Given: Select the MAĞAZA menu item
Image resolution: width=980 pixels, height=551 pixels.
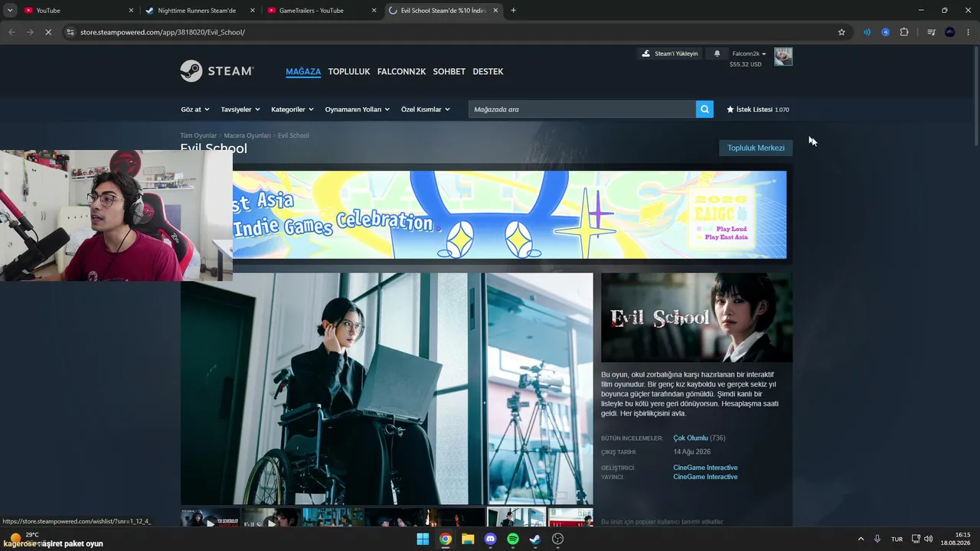Looking at the screenshot, I should coord(303,71).
